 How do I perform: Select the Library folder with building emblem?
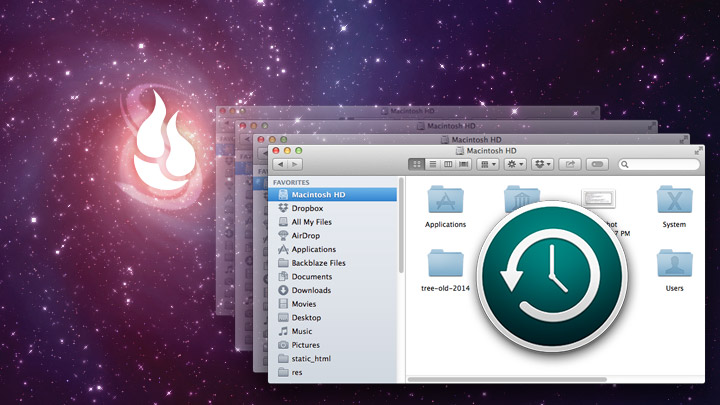522,195
